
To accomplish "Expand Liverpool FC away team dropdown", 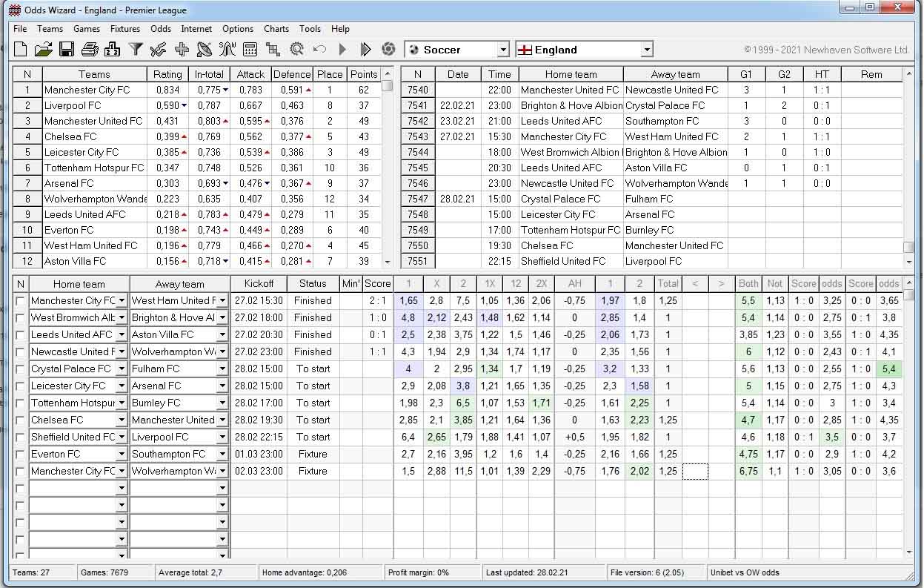I will click(222, 437).
